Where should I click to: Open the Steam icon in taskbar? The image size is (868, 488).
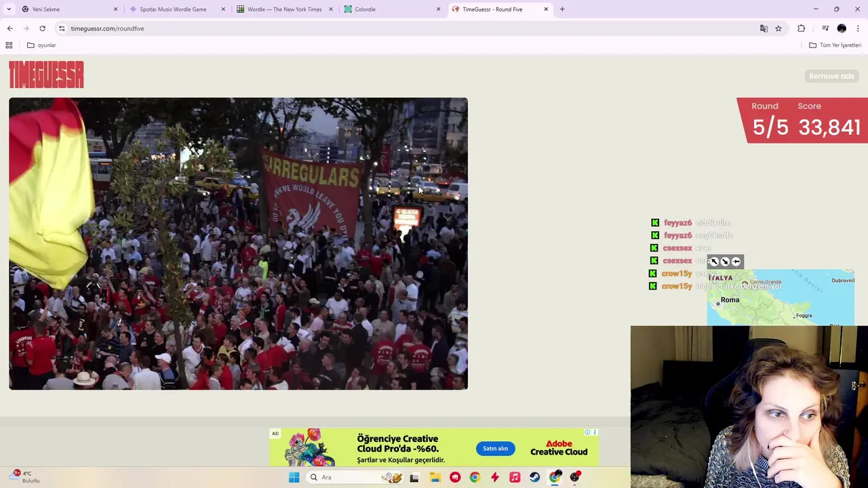tap(535, 477)
